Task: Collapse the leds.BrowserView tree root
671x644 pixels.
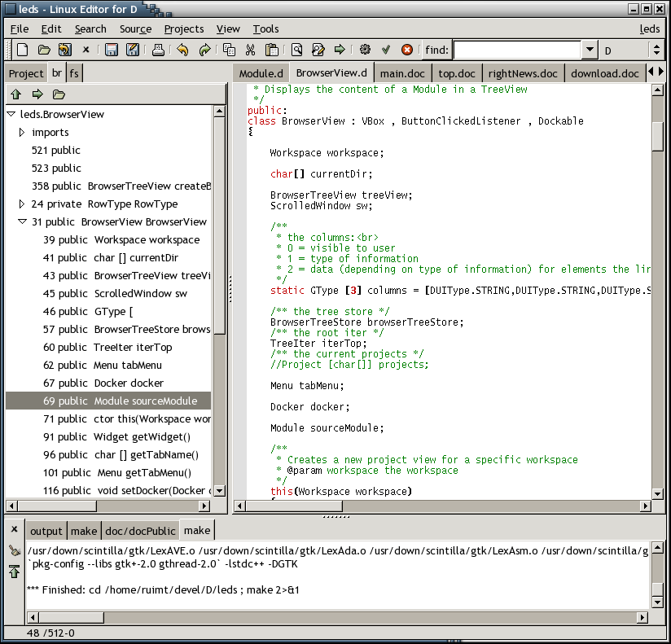Action: click(x=11, y=114)
